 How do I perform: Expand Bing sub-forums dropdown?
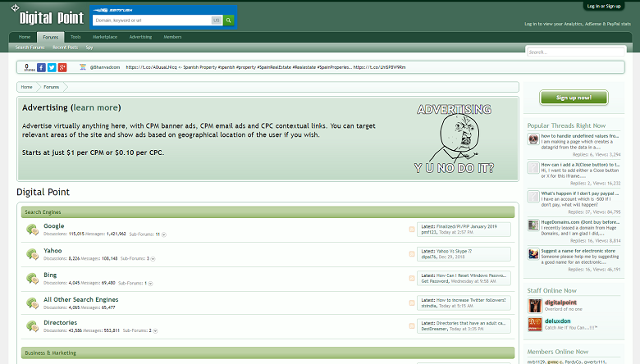pyautogui.click(x=150, y=284)
